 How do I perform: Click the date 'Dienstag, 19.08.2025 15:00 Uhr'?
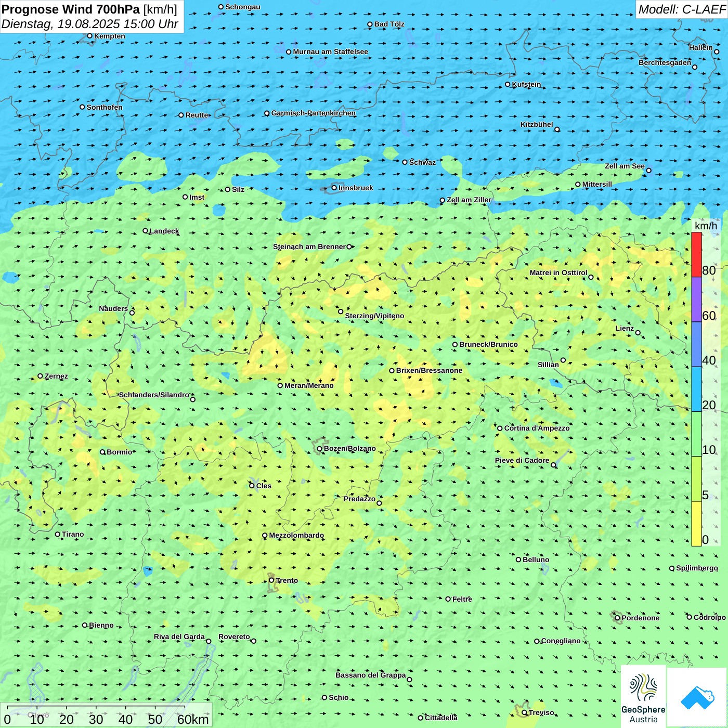tap(90, 24)
